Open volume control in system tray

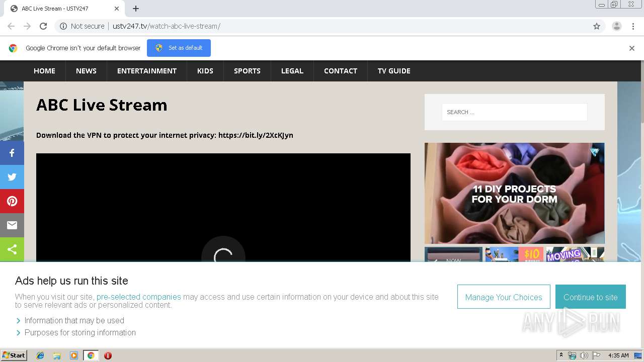(x=584, y=355)
